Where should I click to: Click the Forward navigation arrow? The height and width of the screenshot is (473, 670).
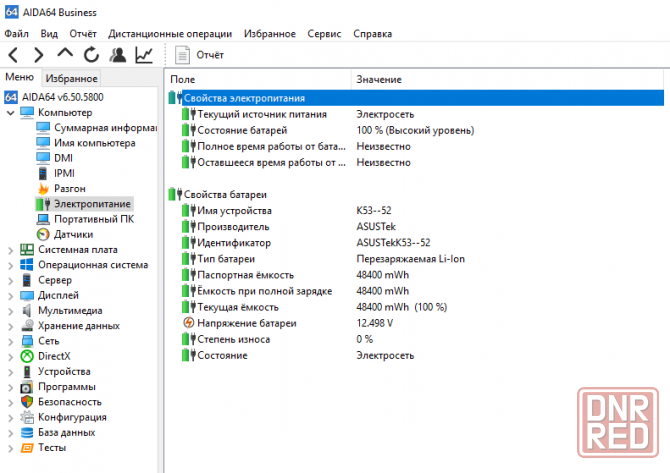[x=39, y=55]
